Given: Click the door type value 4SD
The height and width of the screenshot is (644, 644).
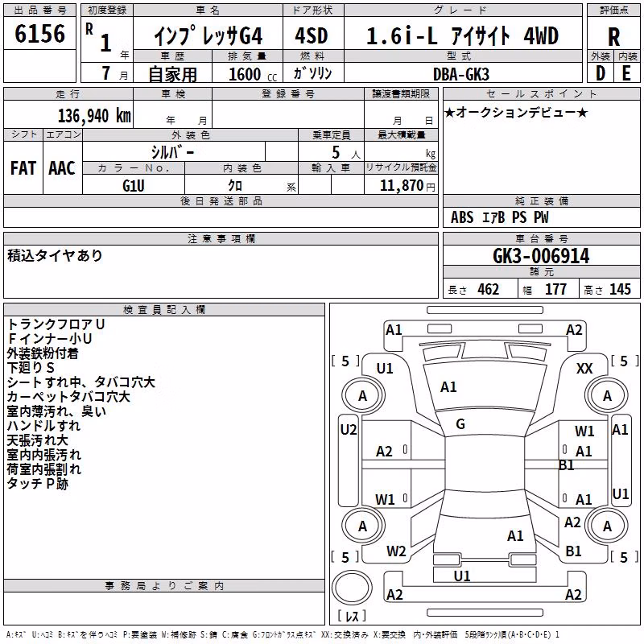Looking at the screenshot, I should [312, 35].
